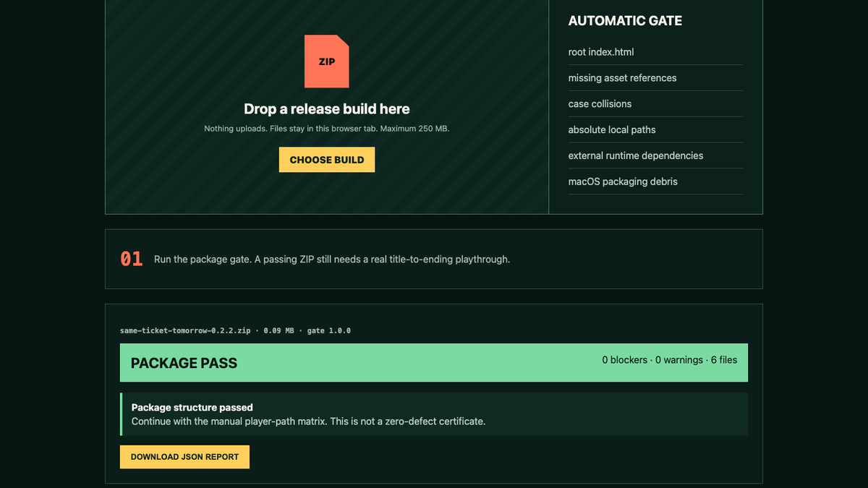
Task: Click the same-ticket-tomorrow-0.2.2.zip file info line
Action: pyautogui.click(x=235, y=330)
